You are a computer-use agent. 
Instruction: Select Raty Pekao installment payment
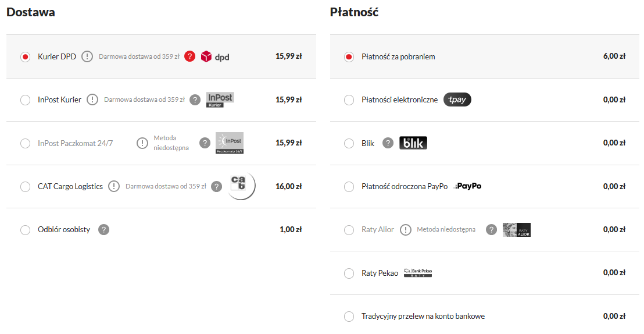[x=349, y=273]
